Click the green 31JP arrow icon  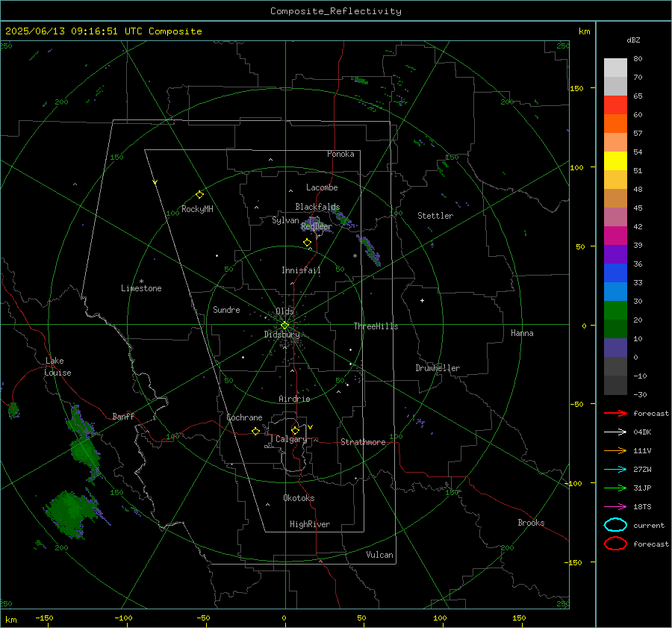click(615, 488)
